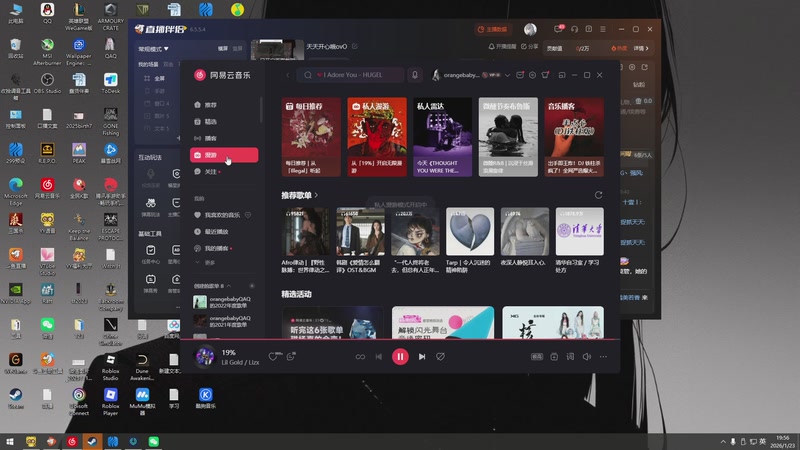Open orangebabyQAQ 2021 annual playlist
Image resolution: width=800 pixels, height=450 pixels.
tap(223, 321)
